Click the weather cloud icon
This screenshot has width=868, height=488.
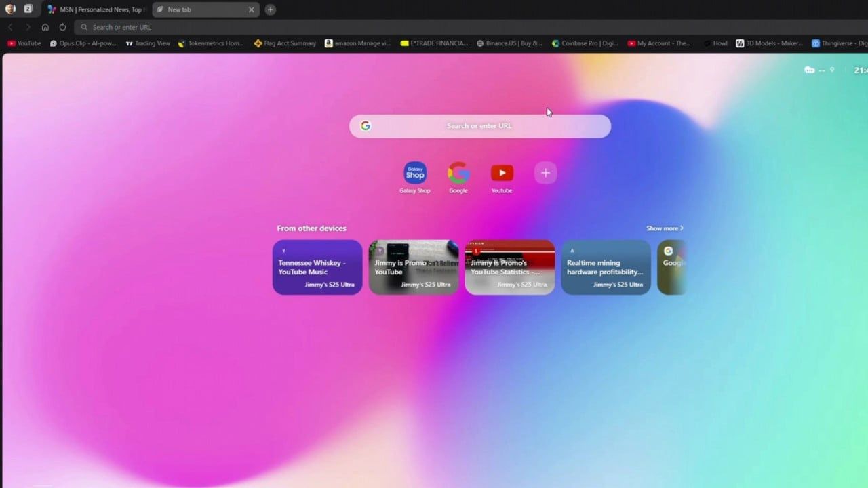pos(809,70)
